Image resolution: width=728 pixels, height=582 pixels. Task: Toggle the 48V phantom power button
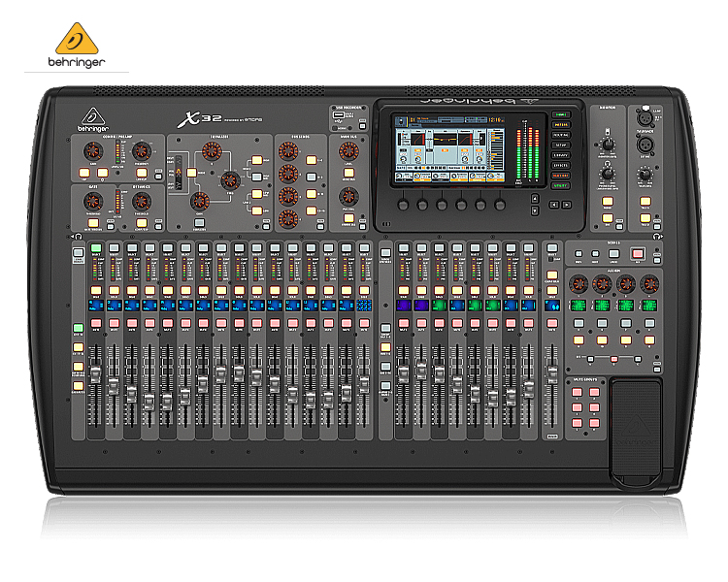(84, 173)
